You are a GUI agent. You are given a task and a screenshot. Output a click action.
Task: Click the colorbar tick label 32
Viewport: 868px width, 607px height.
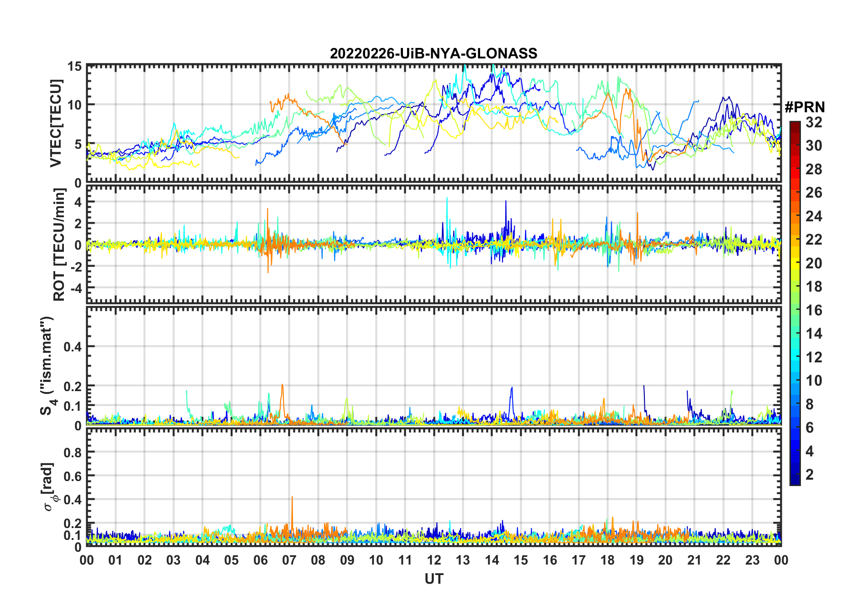(814, 122)
